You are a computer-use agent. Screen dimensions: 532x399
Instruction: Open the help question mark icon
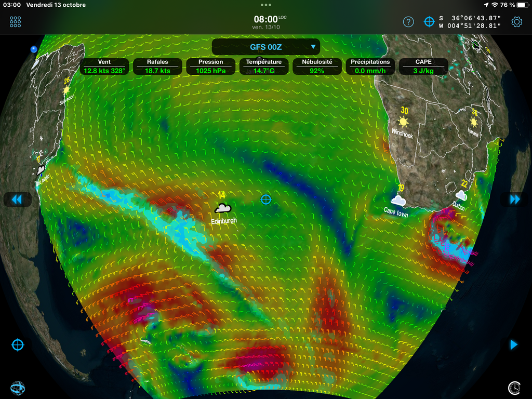click(408, 22)
